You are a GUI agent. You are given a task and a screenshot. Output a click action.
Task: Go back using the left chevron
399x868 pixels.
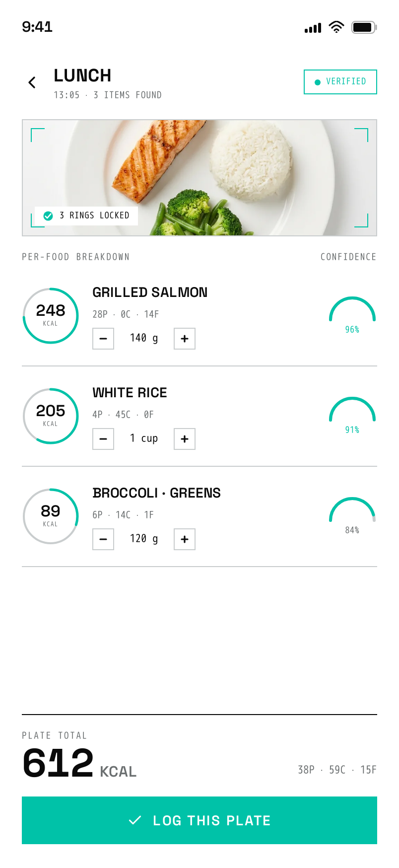32,82
